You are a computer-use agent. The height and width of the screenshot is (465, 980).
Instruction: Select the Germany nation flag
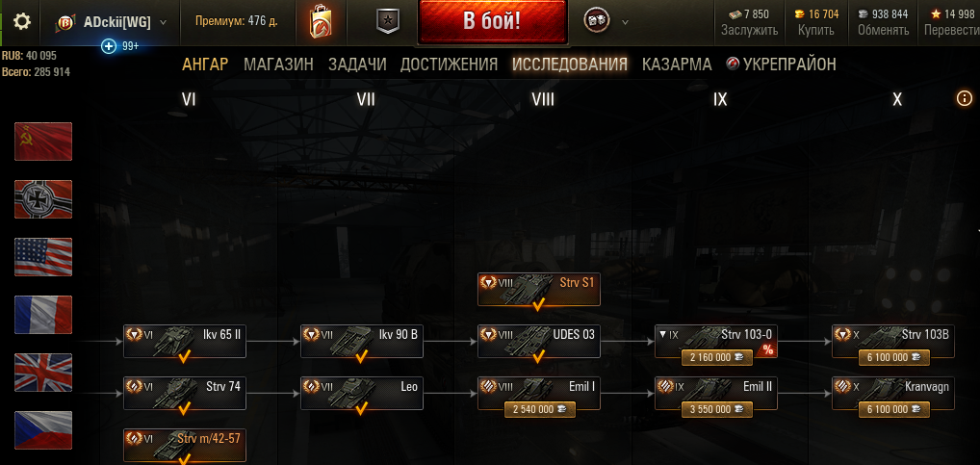pyautogui.click(x=43, y=199)
